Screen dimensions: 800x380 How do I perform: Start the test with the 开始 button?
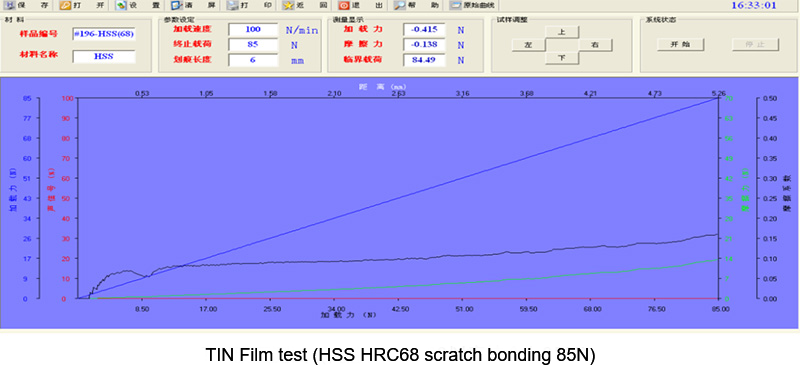tap(680, 44)
